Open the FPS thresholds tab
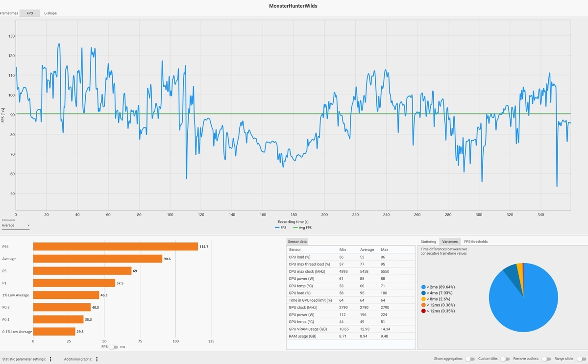Image resolution: width=588 pixels, height=364 pixels. point(476,242)
